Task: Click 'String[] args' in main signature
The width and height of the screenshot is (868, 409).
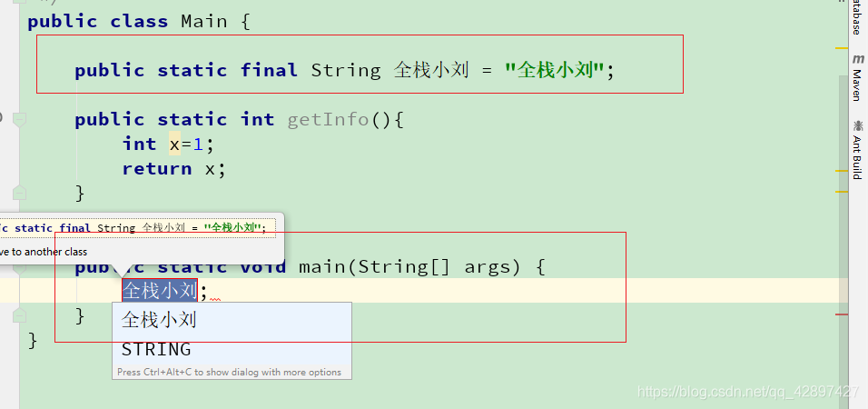Action: [434, 267]
